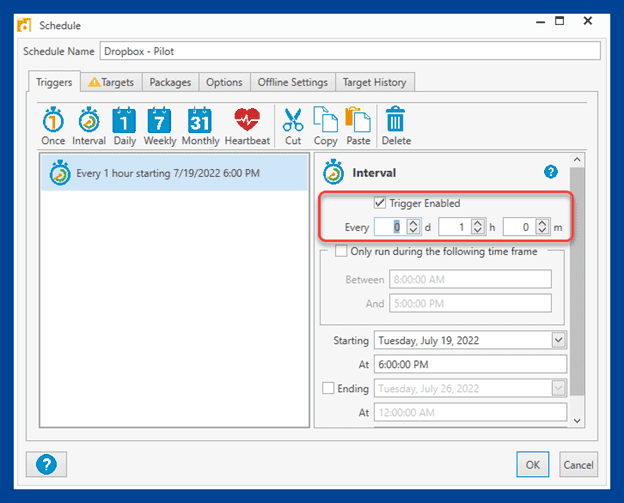Add a Heartbeat trigger

pyautogui.click(x=247, y=126)
